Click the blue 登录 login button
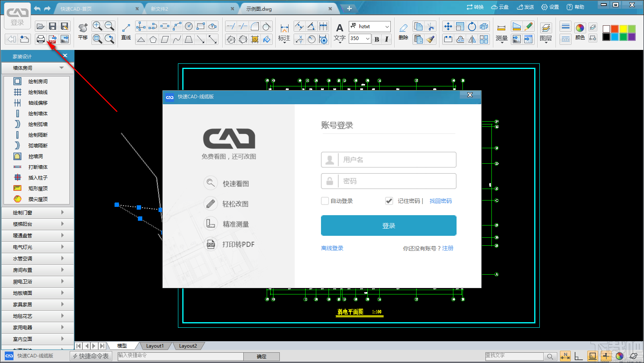 (389, 225)
